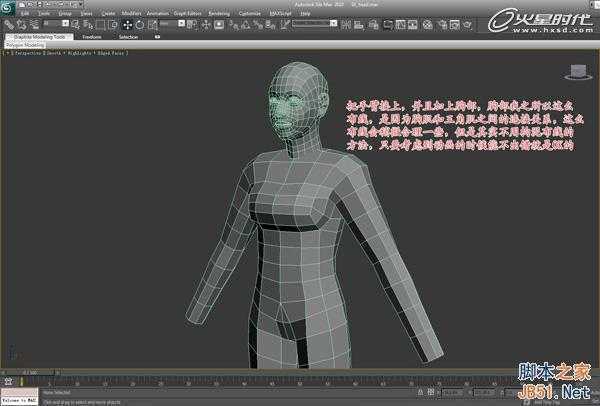Open the Quick Access Toolbar dropdown arrow
Image resolution: width=600 pixels, height=406 pixels.
coord(80,5)
